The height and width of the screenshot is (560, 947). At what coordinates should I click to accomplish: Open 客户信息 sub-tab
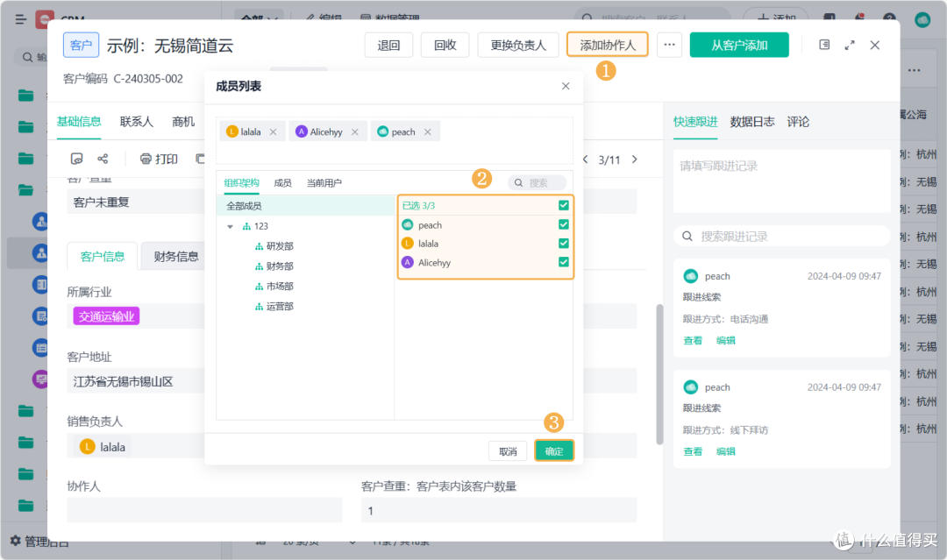(103, 257)
